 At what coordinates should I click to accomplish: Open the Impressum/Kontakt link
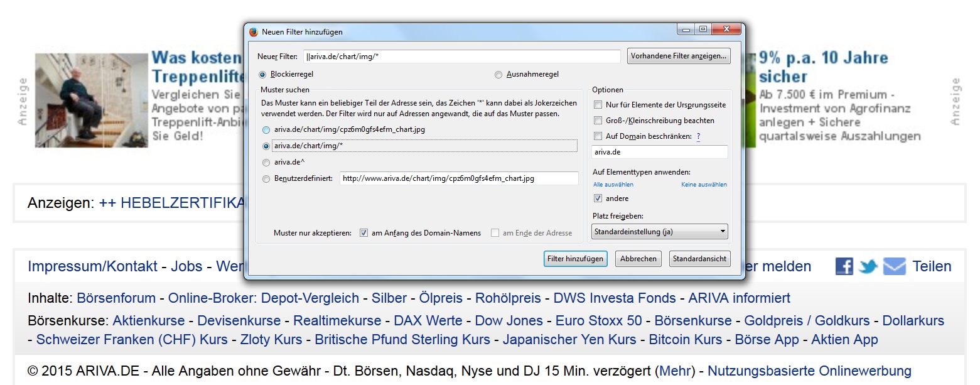point(93,266)
